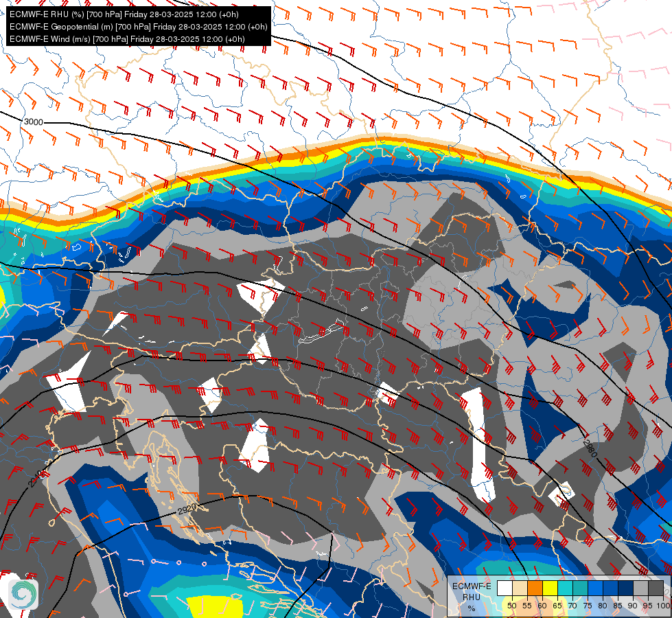The height and width of the screenshot is (618, 672).
Task: Select the orange 55-60% legend swatch
Action: pos(535,588)
